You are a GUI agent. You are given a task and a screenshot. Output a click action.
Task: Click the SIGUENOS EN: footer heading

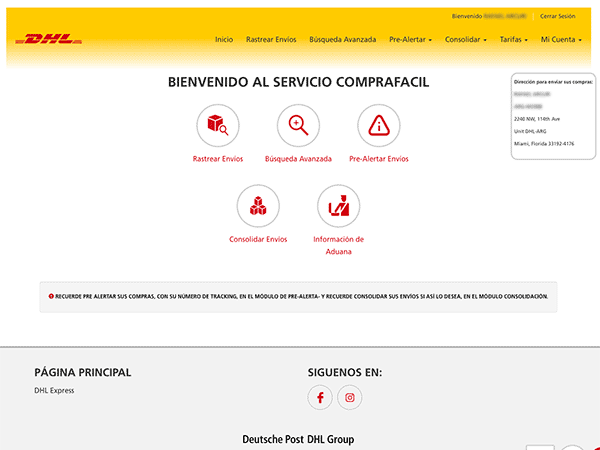pyautogui.click(x=345, y=372)
